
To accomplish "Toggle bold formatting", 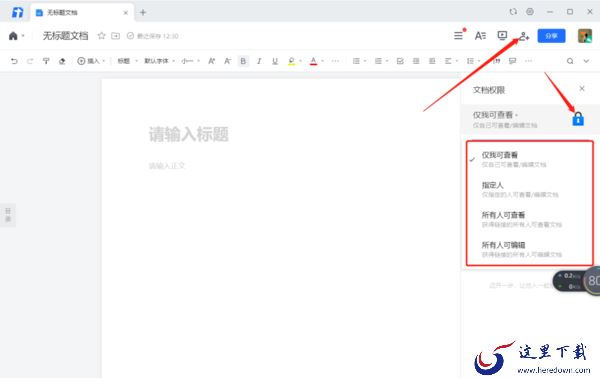I will 243,61.
